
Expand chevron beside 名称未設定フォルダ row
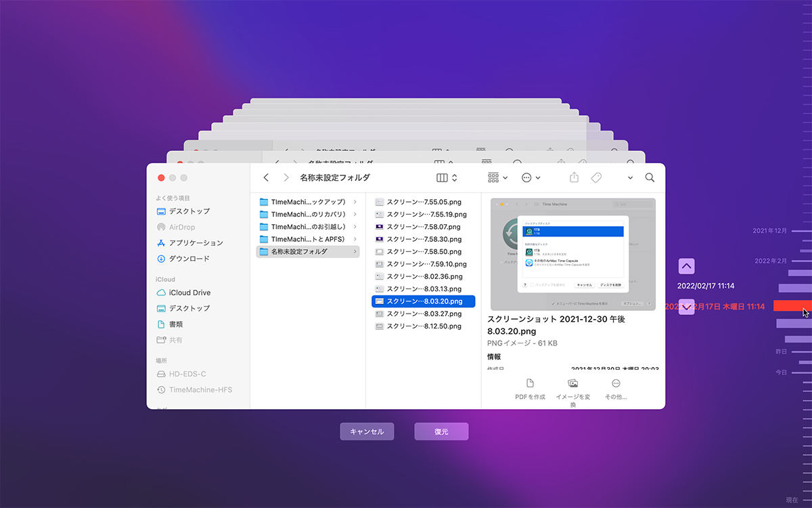(x=355, y=251)
